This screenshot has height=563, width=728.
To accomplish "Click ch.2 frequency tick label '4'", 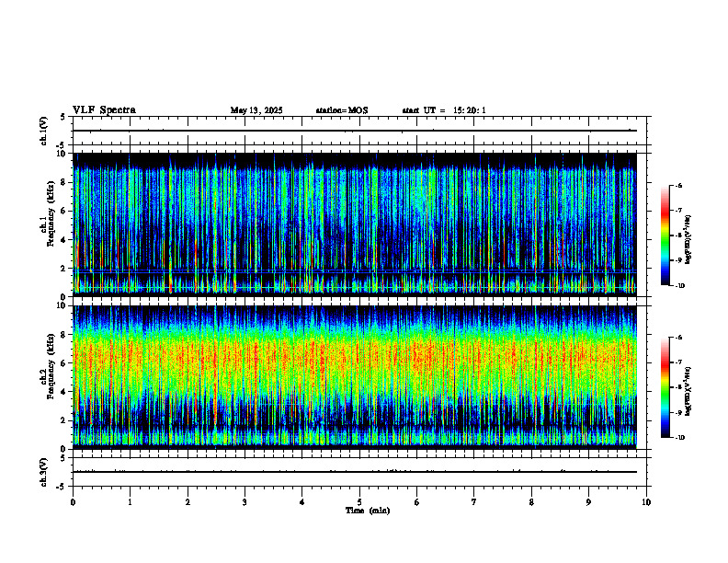I will coord(65,393).
